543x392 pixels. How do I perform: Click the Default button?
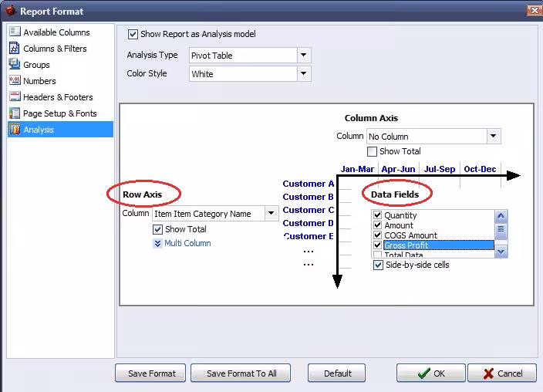pos(336,373)
